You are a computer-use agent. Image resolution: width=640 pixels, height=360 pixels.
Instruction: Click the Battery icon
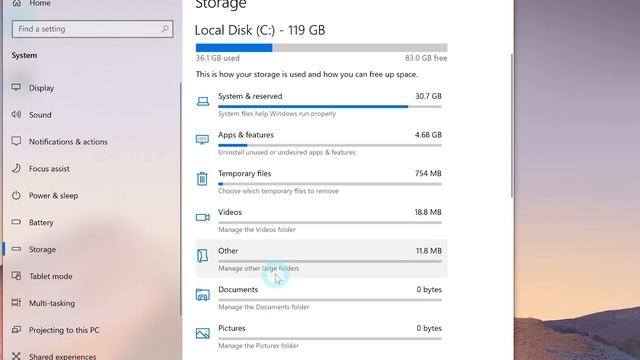pyautogui.click(x=16, y=222)
